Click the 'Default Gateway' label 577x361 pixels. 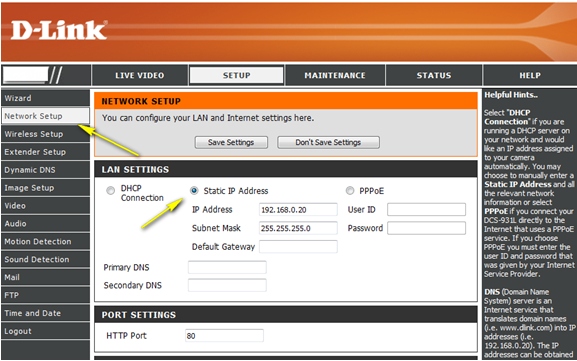pos(223,247)
